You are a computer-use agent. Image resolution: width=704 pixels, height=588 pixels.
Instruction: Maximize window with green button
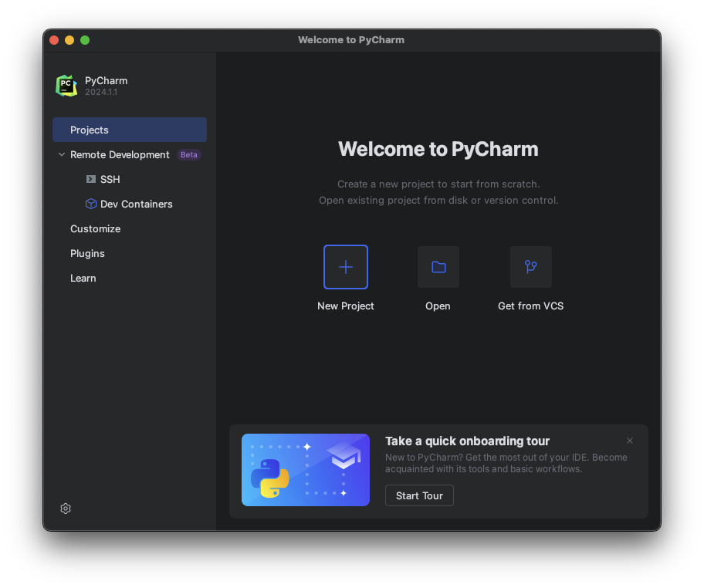coord(85,40)
